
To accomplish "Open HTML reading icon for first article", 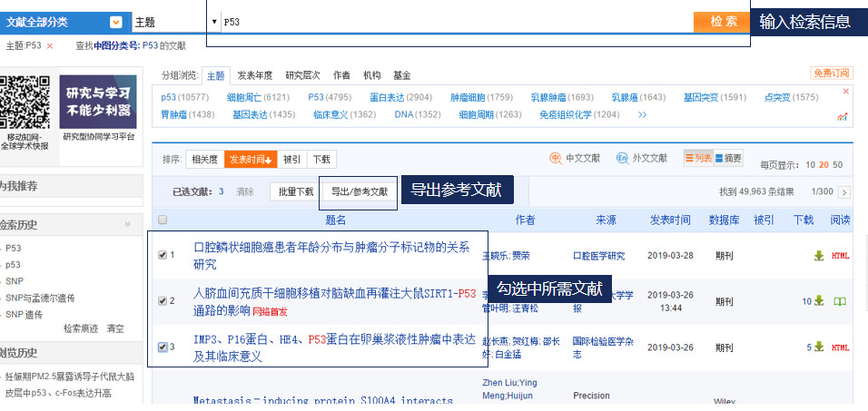I will (841, 256).
